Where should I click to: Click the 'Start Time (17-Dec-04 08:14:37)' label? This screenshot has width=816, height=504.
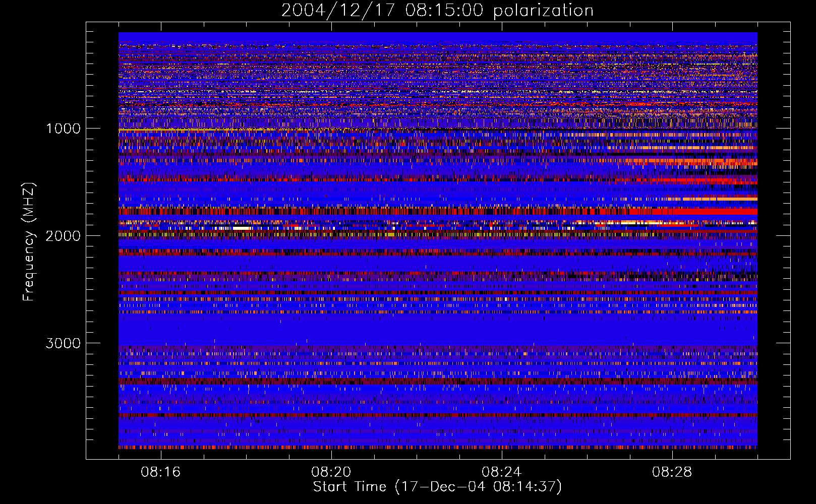pos(437,487)
